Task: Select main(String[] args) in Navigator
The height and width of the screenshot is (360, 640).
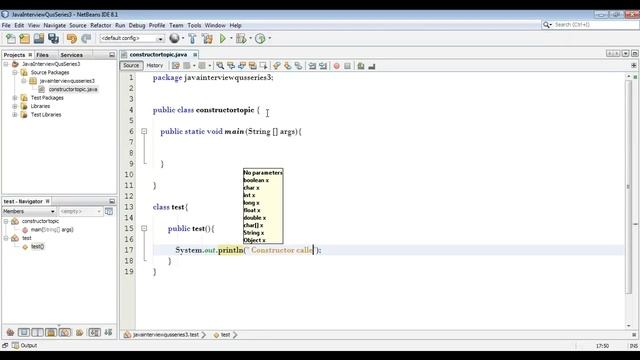Action: tap(52, 230)
